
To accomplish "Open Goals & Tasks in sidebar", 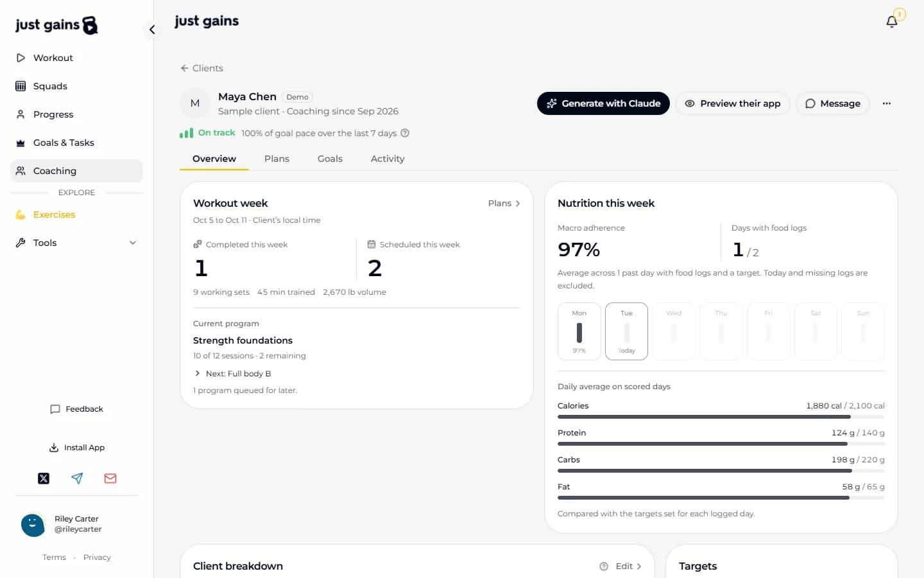I will [76, 143].
